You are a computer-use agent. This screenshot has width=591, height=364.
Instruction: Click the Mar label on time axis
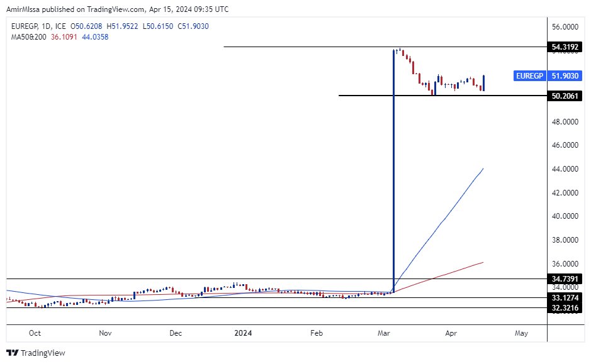pos(384,333)
